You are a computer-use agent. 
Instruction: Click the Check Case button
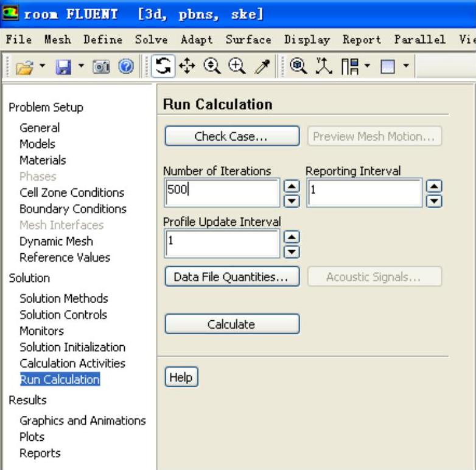(x=232, y=136)
